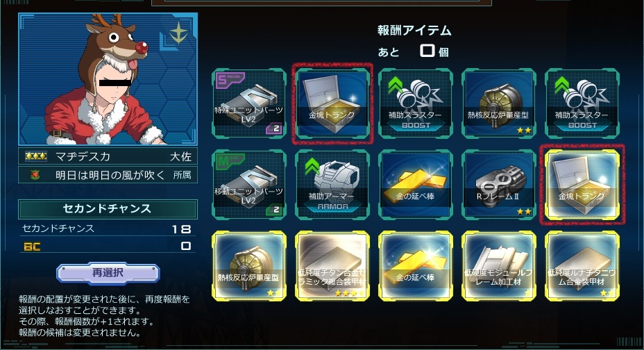644x350 pixels.
Task: Select the 熱核反応炉量産型 item in the top row
Action: coord(498,103)
